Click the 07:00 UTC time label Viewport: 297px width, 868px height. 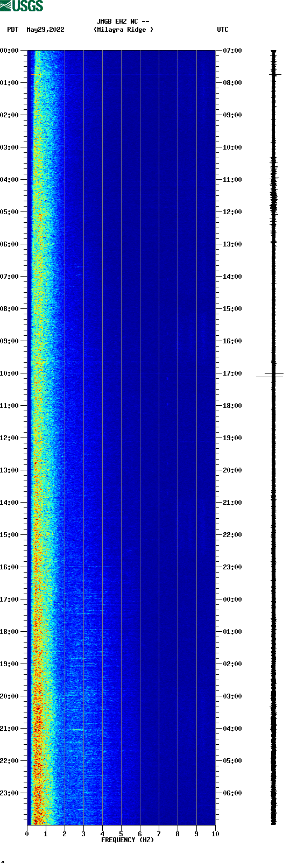[232, 51]
